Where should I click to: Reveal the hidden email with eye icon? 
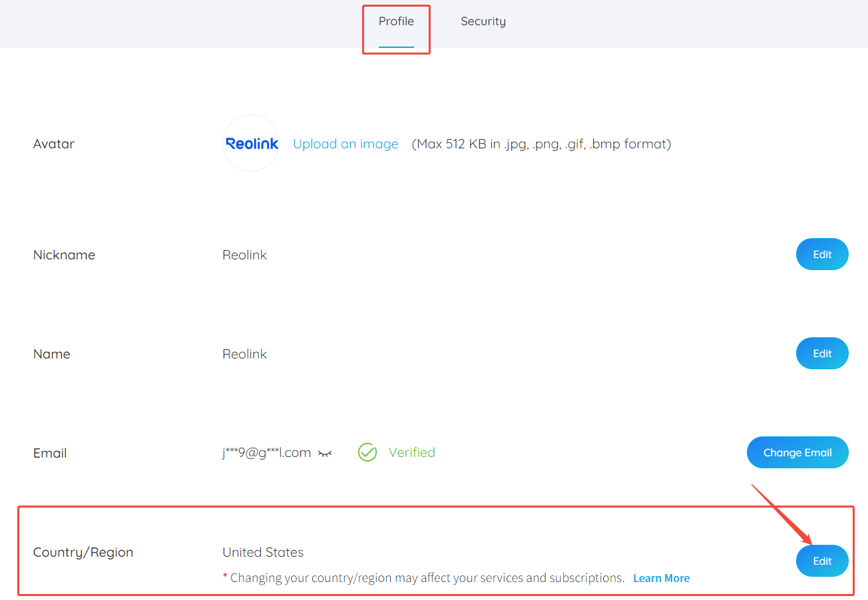(325, 454)
